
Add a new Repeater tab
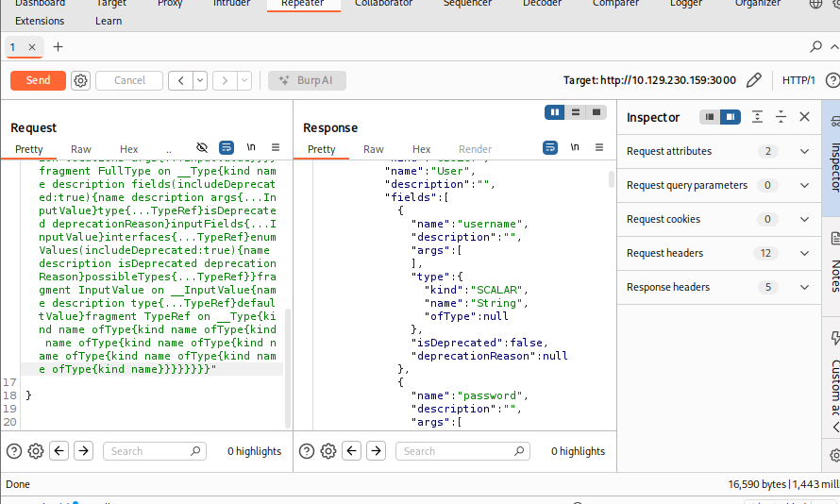pyautogui.click(x=59, y=46)
